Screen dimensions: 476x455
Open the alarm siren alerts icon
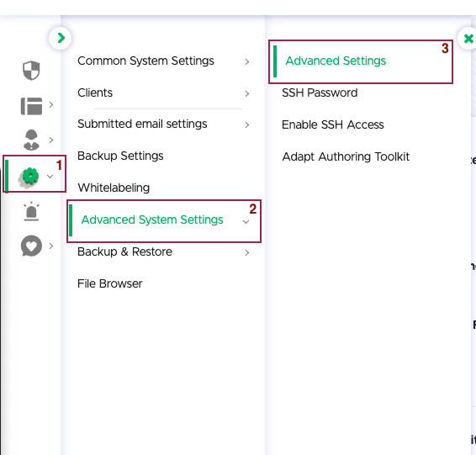point(31,211)
